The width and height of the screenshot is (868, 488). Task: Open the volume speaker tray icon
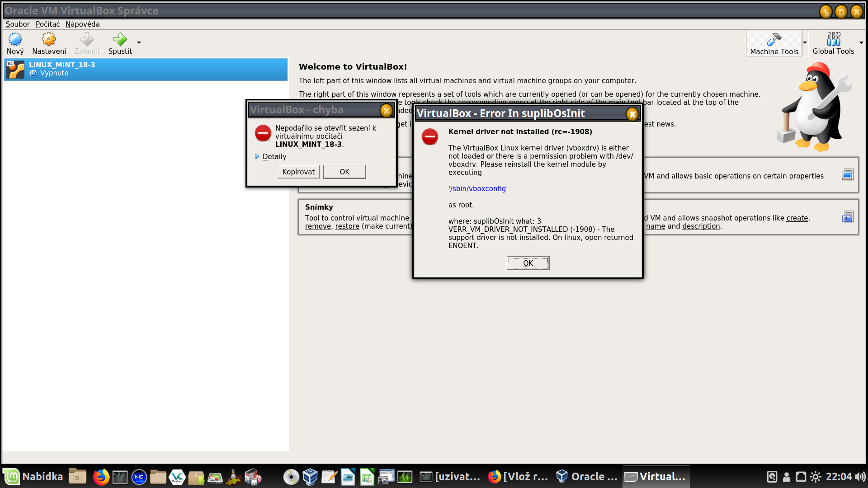click(860, 477)
